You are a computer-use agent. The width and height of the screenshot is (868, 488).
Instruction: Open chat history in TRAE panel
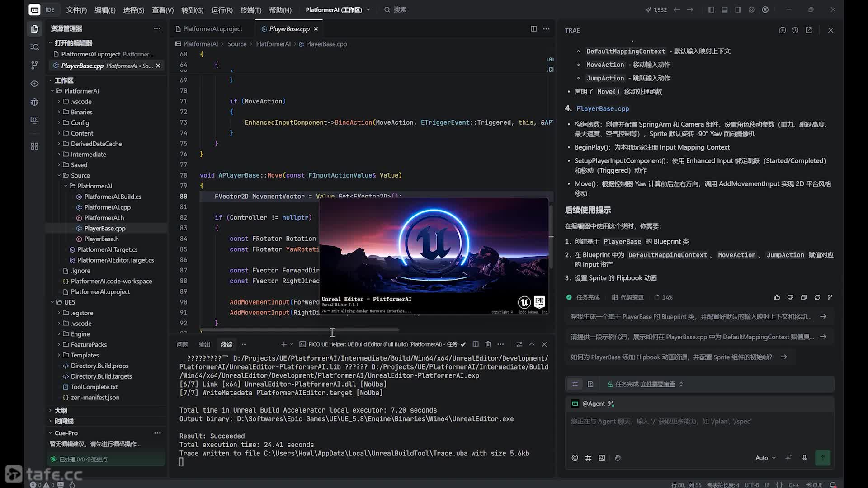pyautogui.click(x=795, y=30)
